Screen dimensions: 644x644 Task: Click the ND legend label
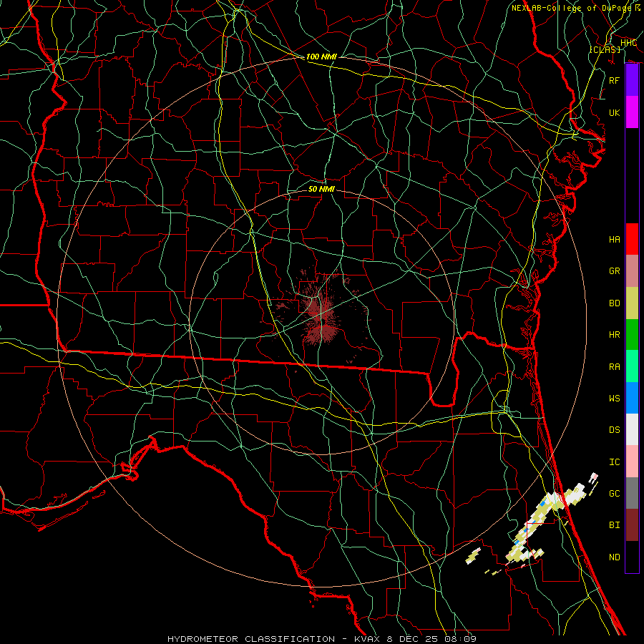pos(614,557)
